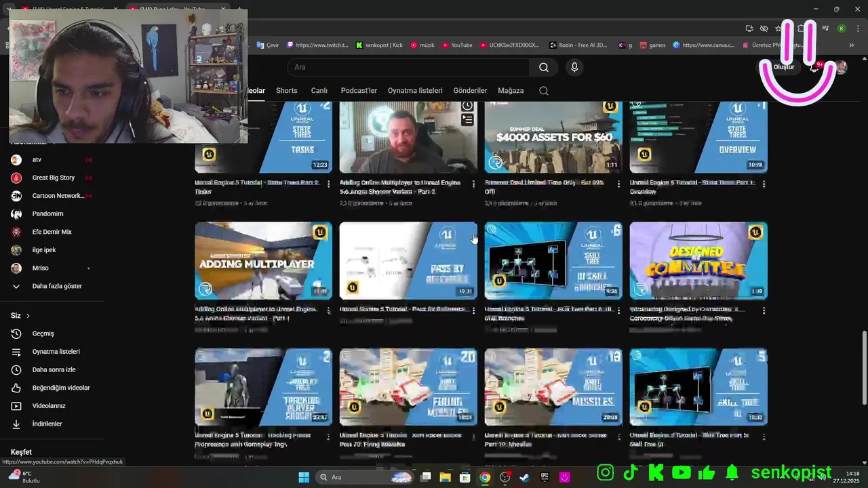This screenshot has width=868, height=488.
Task: Click the Oluştur create button
Action: pyautogui.click(x=784, y=67)
